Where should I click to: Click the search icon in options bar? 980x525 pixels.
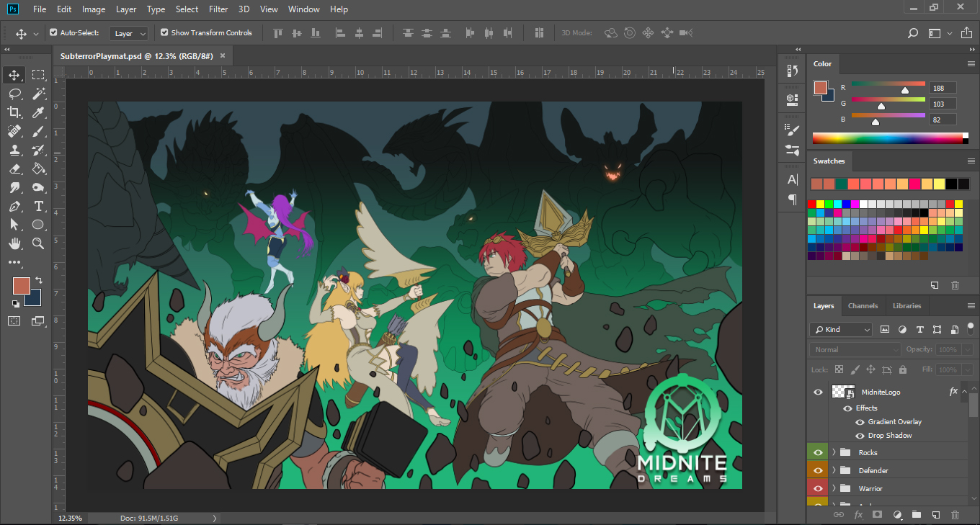[x=912, y=33]
